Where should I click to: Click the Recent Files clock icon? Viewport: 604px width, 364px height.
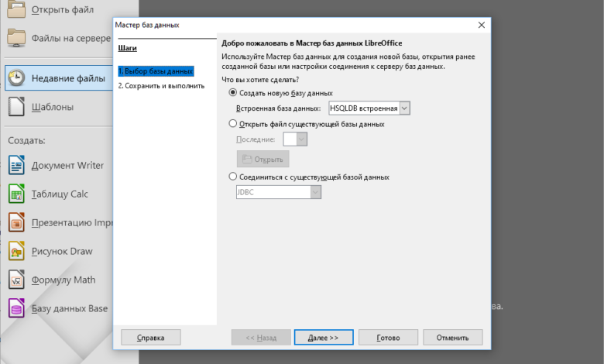(x=17, y=77)
